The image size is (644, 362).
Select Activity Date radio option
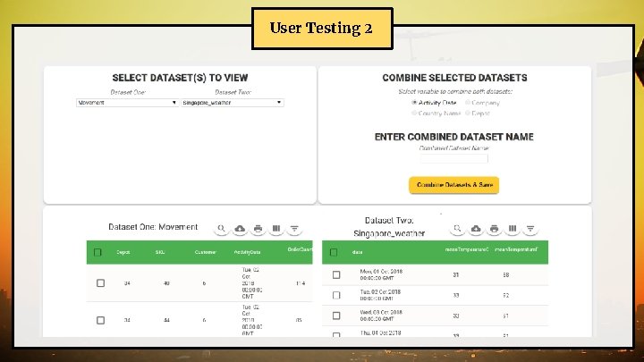[414, 102]
